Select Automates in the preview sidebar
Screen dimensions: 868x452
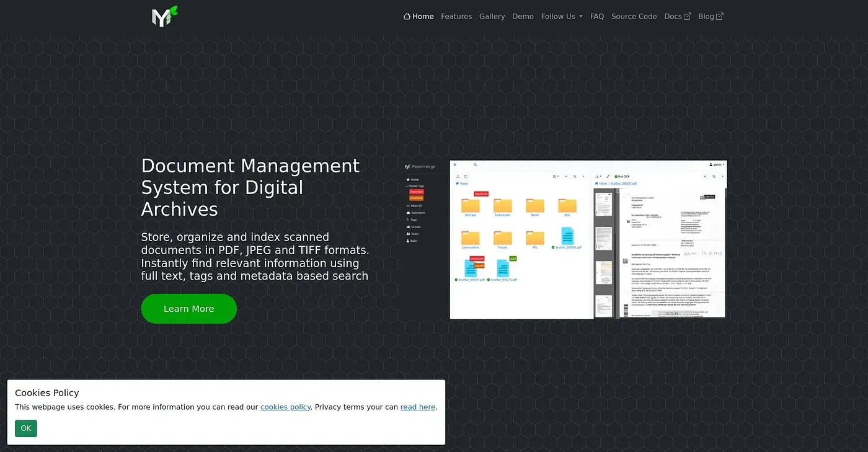click(x=416, y=213)
